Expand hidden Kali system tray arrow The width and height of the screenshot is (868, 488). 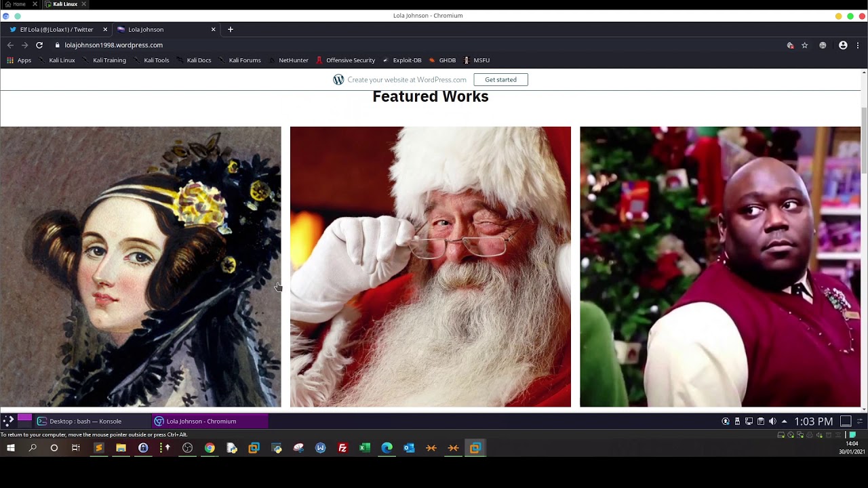[785, 422]
